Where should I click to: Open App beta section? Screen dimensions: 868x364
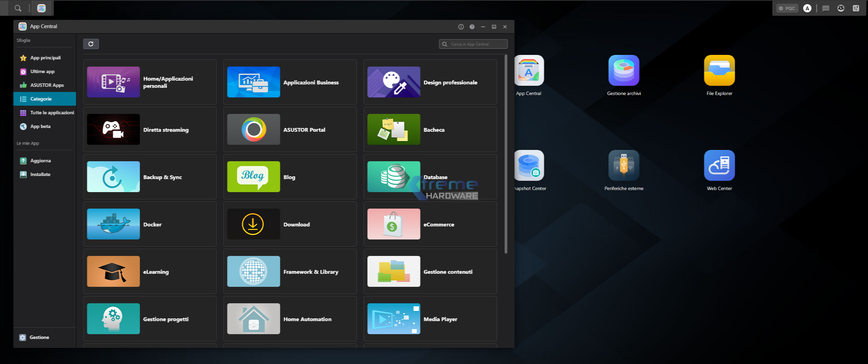pos(45,126)
